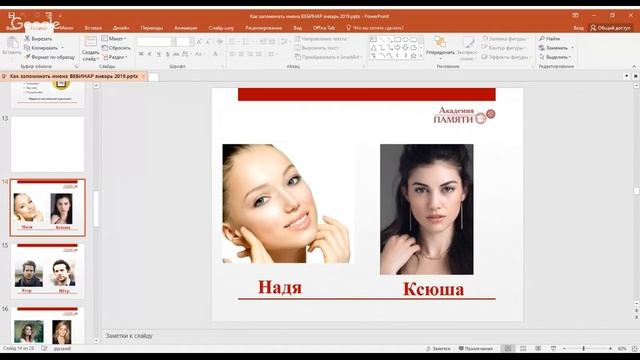Select the rectangle shape in shapes gallery
The width and height of the screenshot is (640, 360).
point(397,40)
